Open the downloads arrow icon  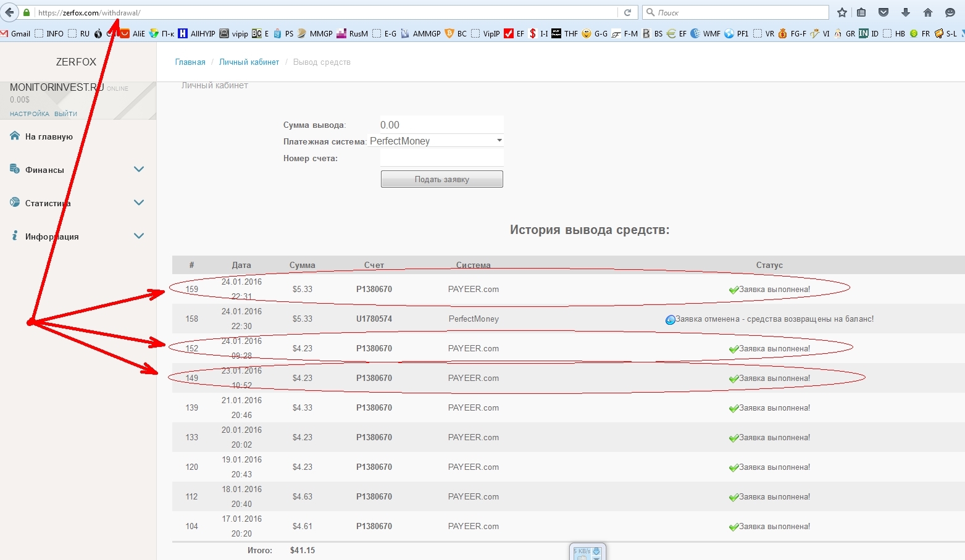click(x=906, y=12)
